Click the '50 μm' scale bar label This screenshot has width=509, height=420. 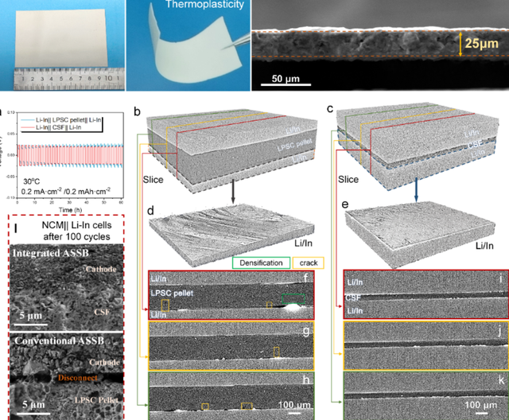(x=286, y=79)
